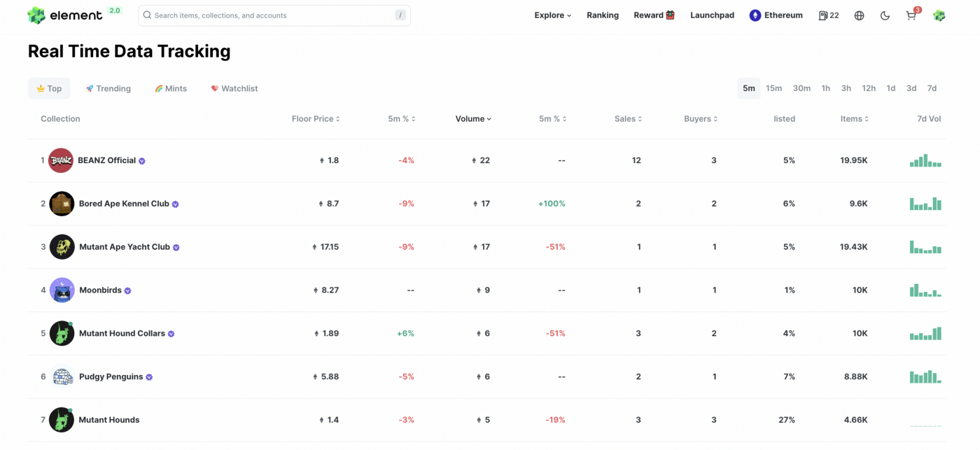This screenshot has height=450, width=980.
Task: Open the user profile avatar menu
Action: coord(939,15)
